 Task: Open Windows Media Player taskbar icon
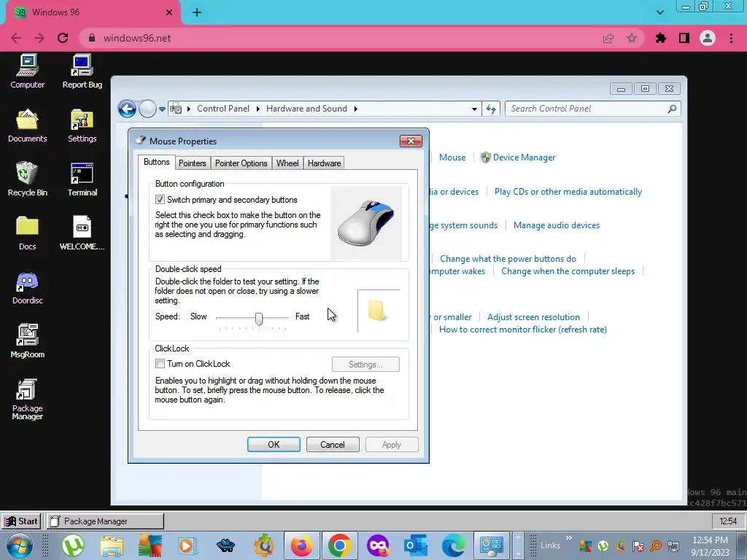pos(187,545)
